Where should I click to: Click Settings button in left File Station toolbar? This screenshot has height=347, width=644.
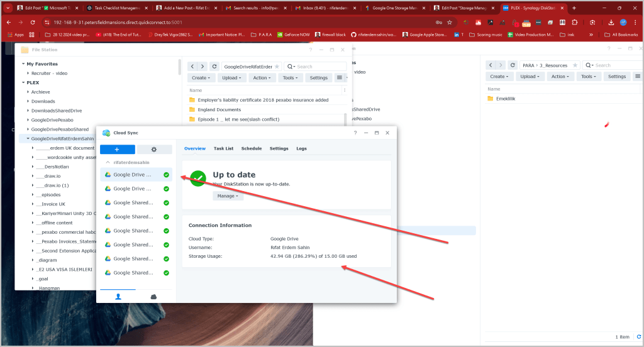319,77
